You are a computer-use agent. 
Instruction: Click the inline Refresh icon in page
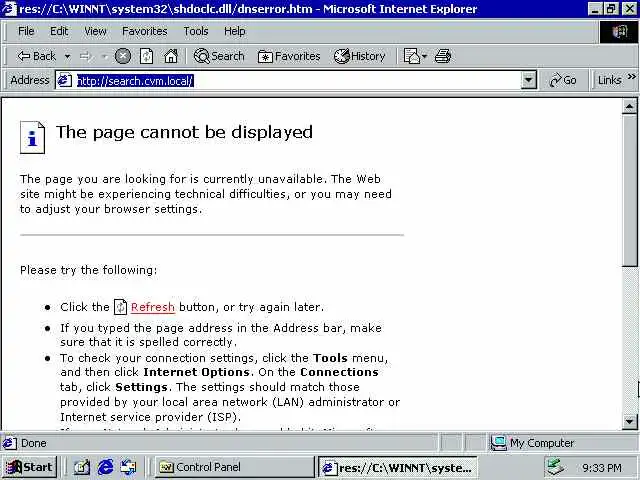pos(120,307)
